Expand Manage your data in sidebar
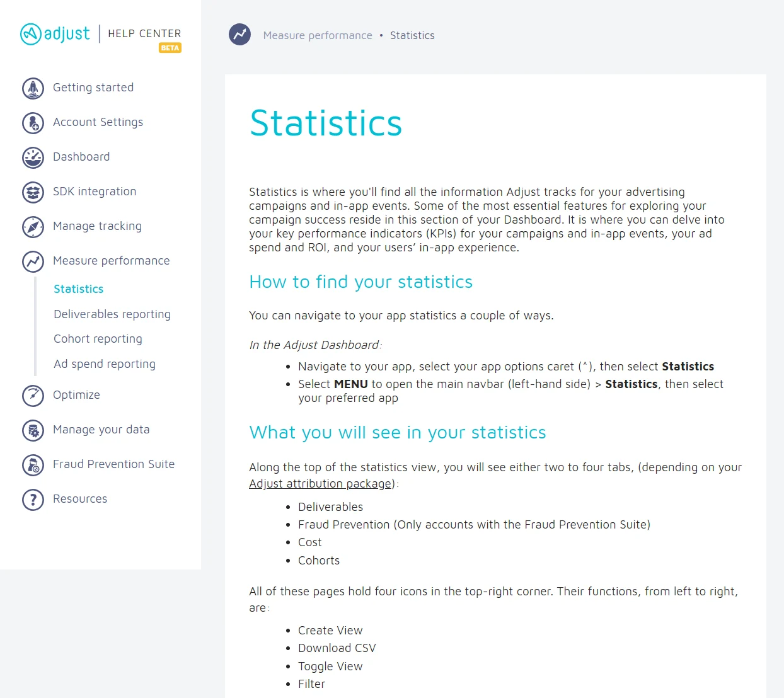Screen dimensions: 784x698 pos(101,430)
